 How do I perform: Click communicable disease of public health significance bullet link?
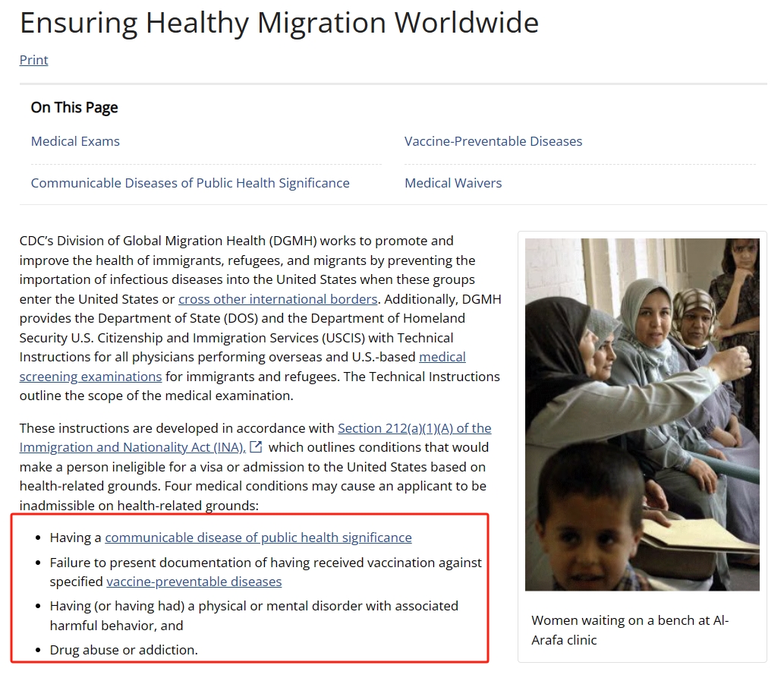coord(258,538)
